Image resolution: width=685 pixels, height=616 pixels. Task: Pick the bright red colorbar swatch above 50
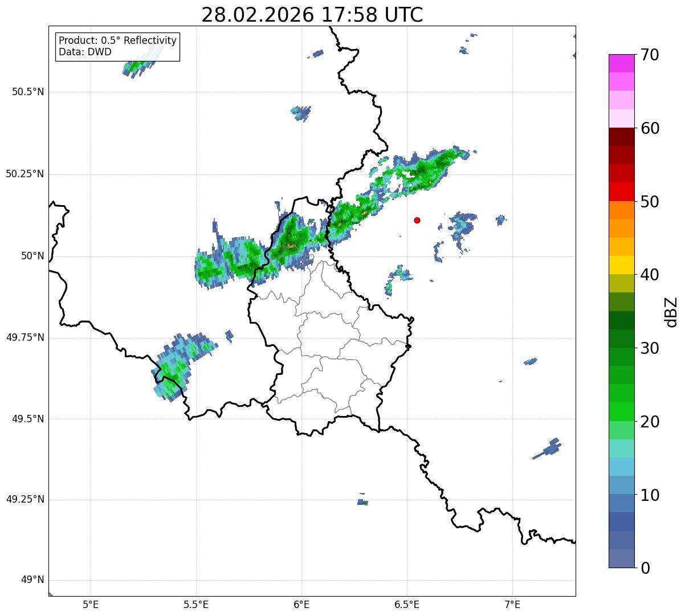click(x=622, y=192)
